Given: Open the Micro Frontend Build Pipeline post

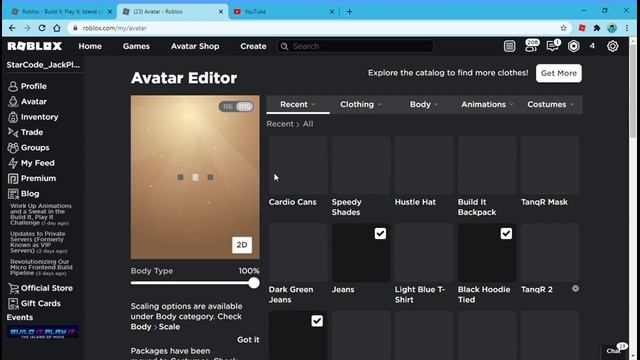Looking at the screenshot, I should coord(41,267).
